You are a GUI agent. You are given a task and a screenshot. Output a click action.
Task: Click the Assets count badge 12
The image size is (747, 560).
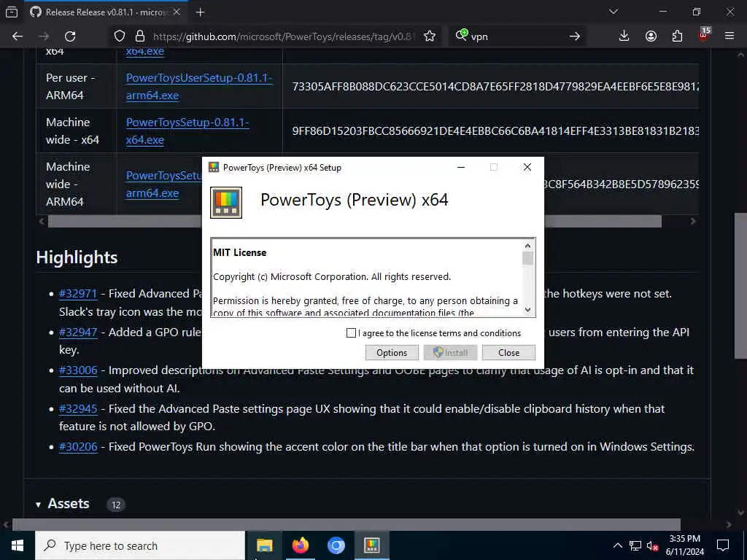(116, 505)
